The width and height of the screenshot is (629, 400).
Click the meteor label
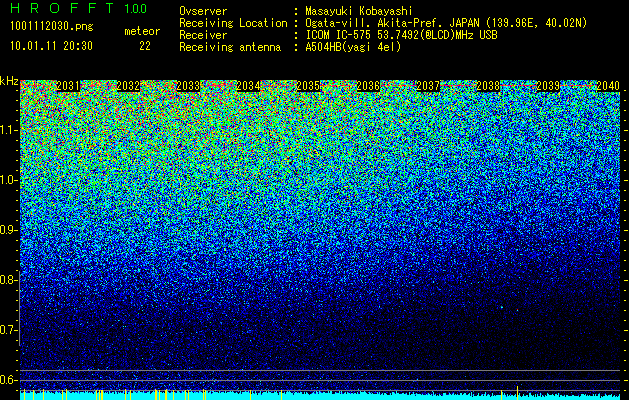pos(142,31)
